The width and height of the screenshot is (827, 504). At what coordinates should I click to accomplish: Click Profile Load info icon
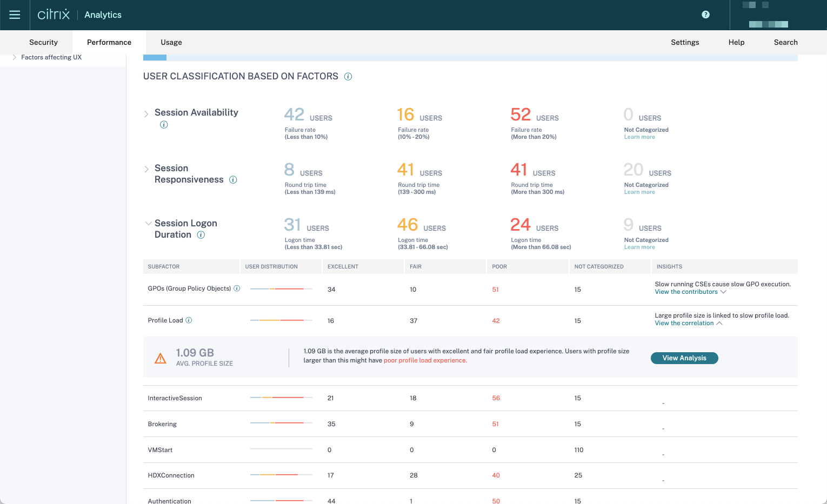click(x=189, y=320)
